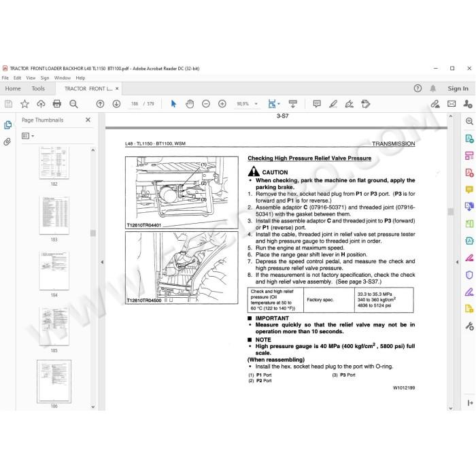Click the page number field showing 186
The image size is (476, 476).
[x=135, y=104]
